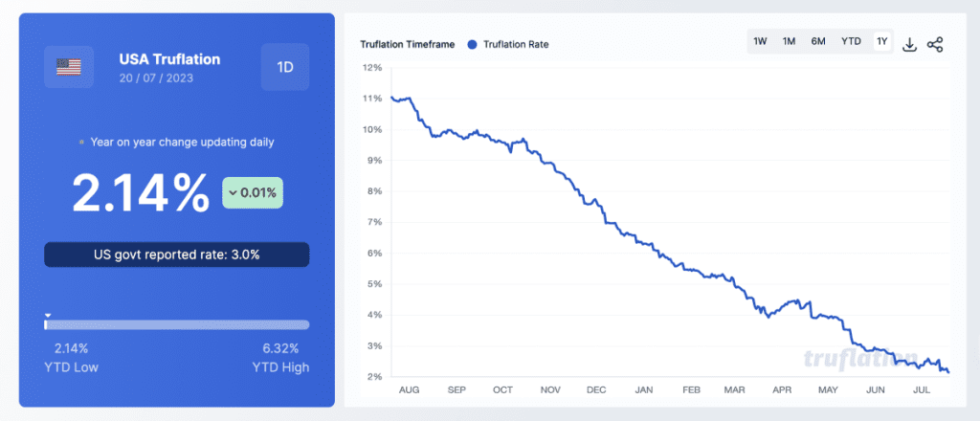Click the YTD low-high range bar
The image size is (980, 421).
(x=177, y=324)
